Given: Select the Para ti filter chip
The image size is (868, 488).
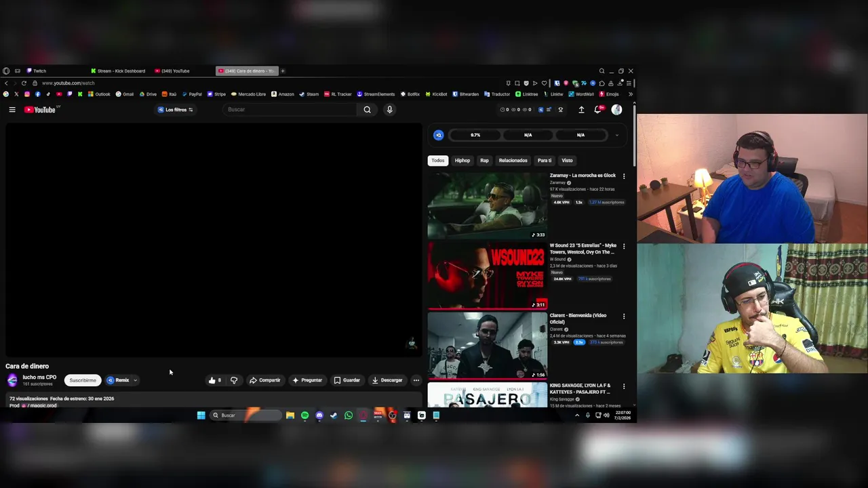Looking at the screenshot, I should pos(545,161).
